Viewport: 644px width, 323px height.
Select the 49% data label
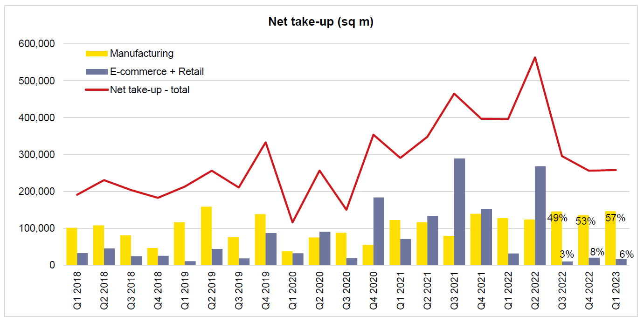click(557, 218)
